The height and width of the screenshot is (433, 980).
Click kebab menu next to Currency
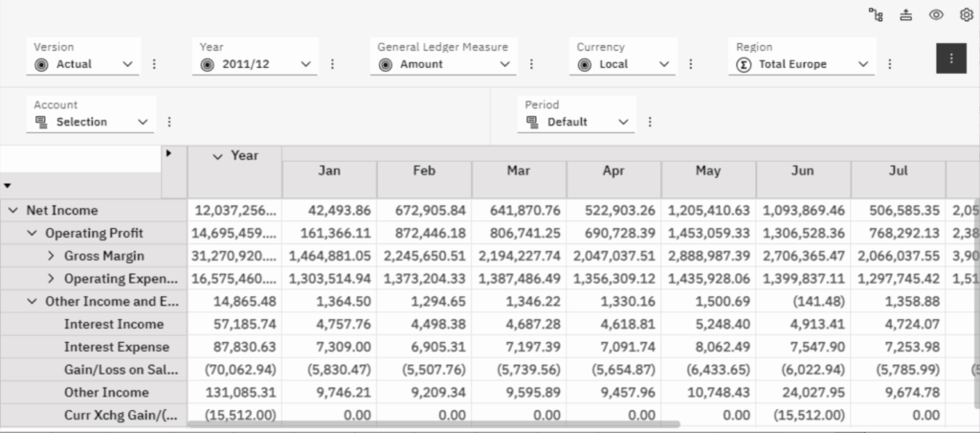[691, 64]
